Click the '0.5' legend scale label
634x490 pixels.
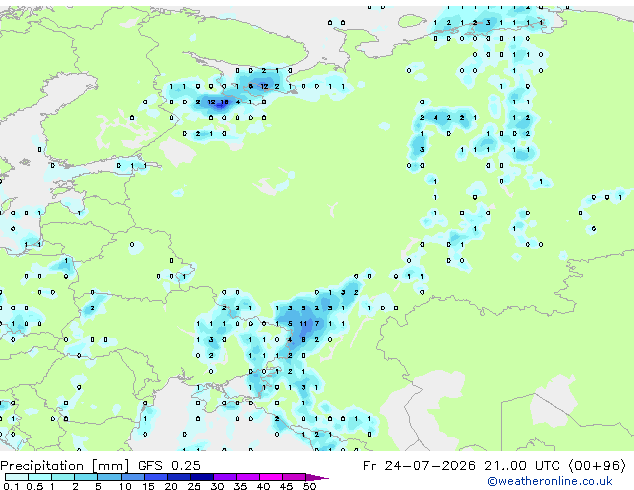click(34, 486)
